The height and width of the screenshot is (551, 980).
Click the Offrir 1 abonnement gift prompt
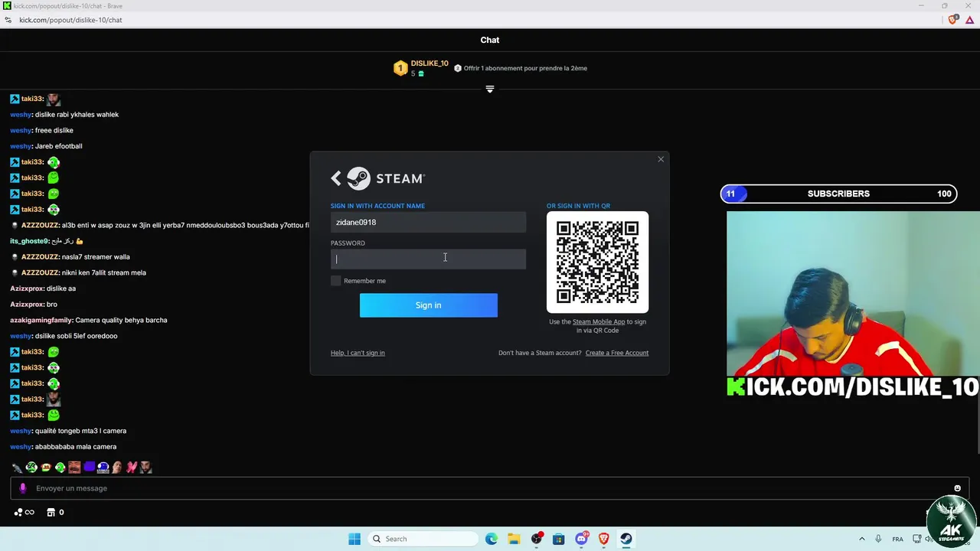point(521,68)
